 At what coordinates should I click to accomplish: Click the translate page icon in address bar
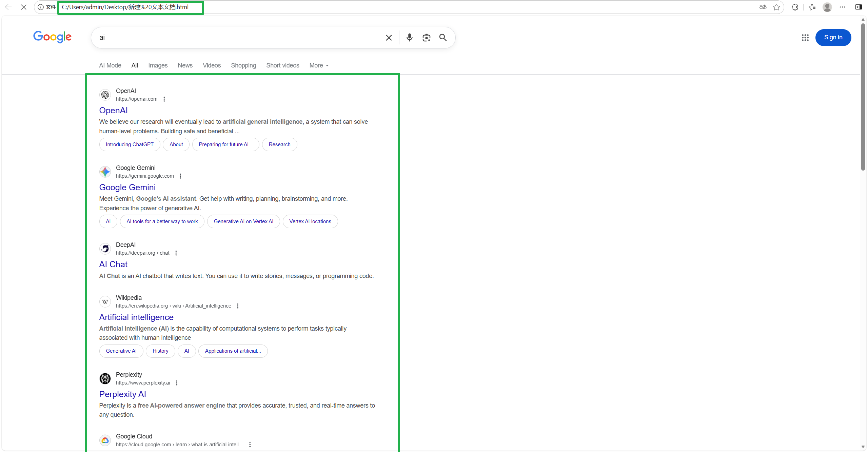(763, 7)
